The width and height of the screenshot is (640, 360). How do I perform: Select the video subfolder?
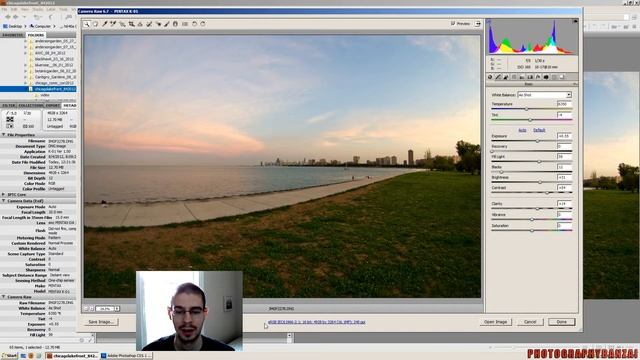click(x=45, y=95)
